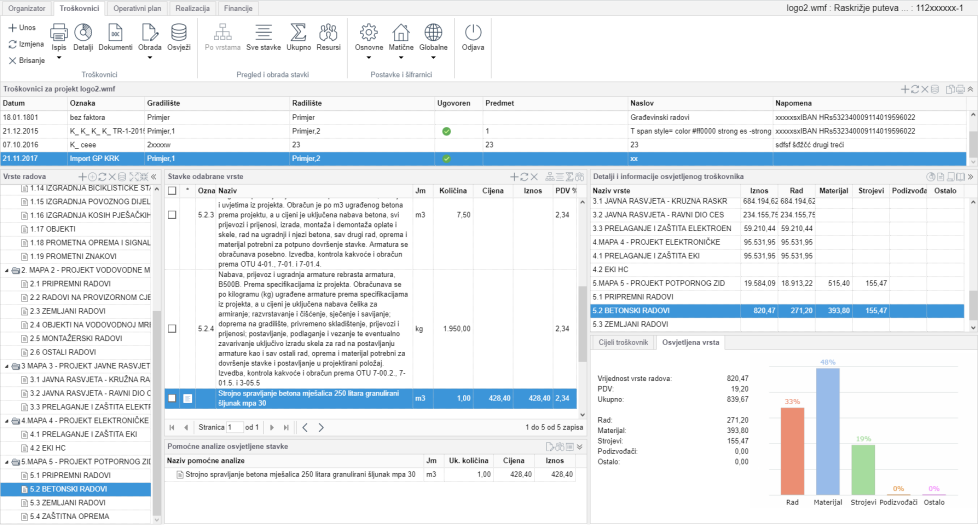This screenshot has width=978, height=525.
Task: Click the orange Rad chart bar
Action: tap(792, 451)
